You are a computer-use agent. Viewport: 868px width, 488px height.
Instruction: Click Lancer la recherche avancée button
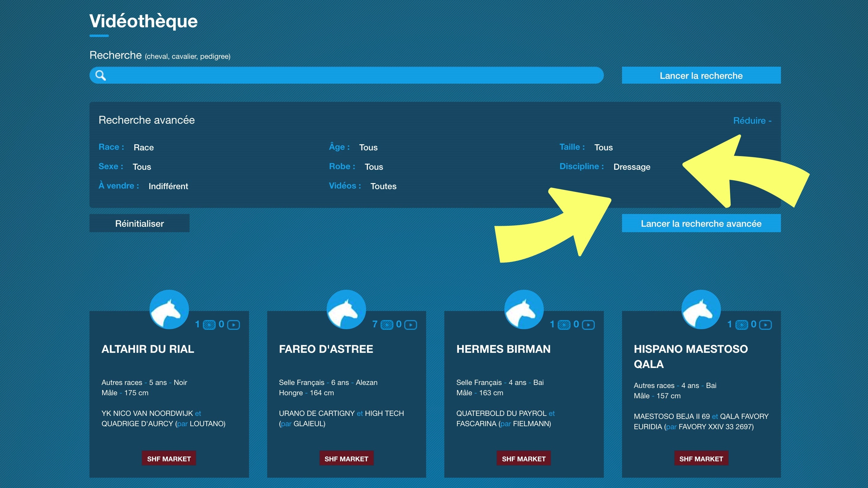click(701, 223)
